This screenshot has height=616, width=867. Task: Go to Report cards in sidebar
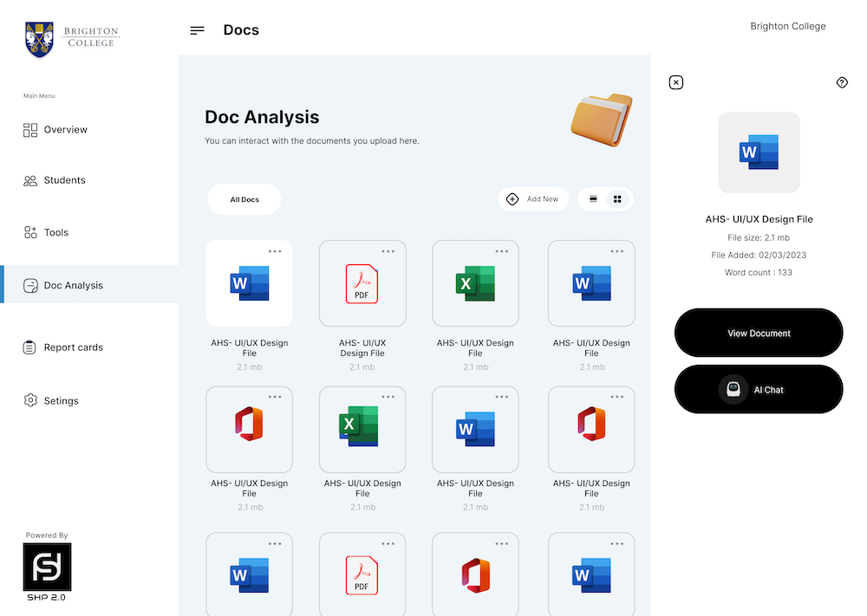pos(74,347)
